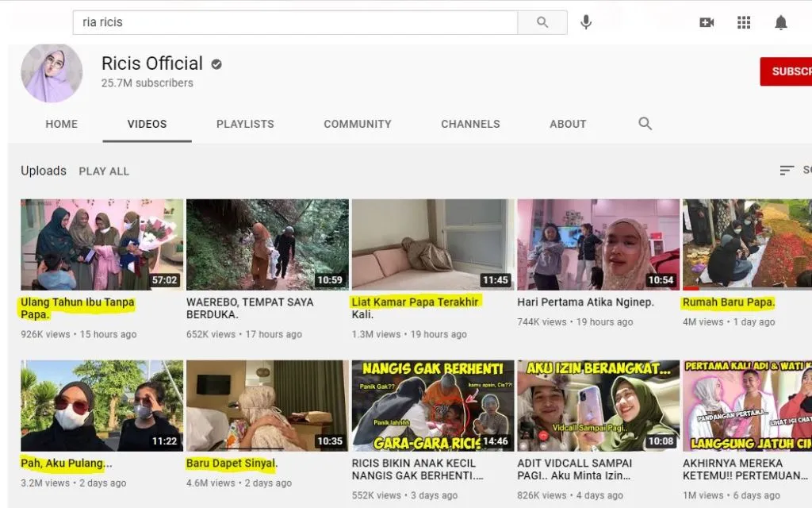Image resolution: width=812 pixels, height=508 pixels.
Task: Click title Ulang Tahun Ibu Tanpa Papa
Action: (78, 308)
